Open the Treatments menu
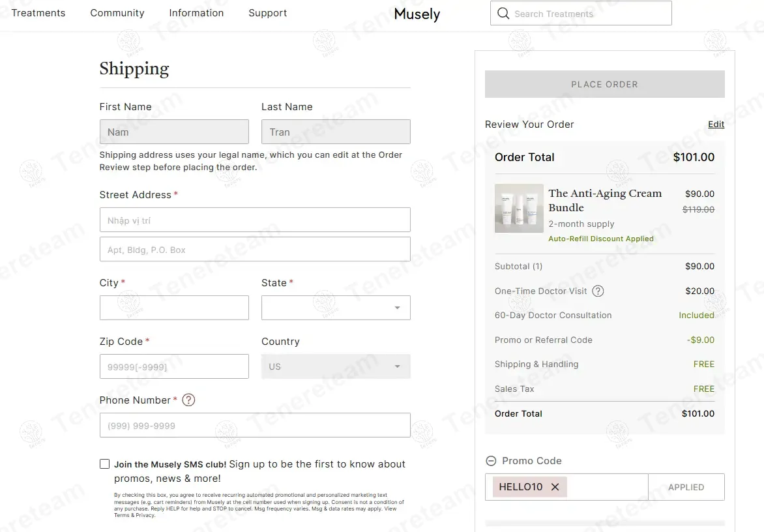The width and height of the screenshot is (764, 532). (x=38, y=13)
